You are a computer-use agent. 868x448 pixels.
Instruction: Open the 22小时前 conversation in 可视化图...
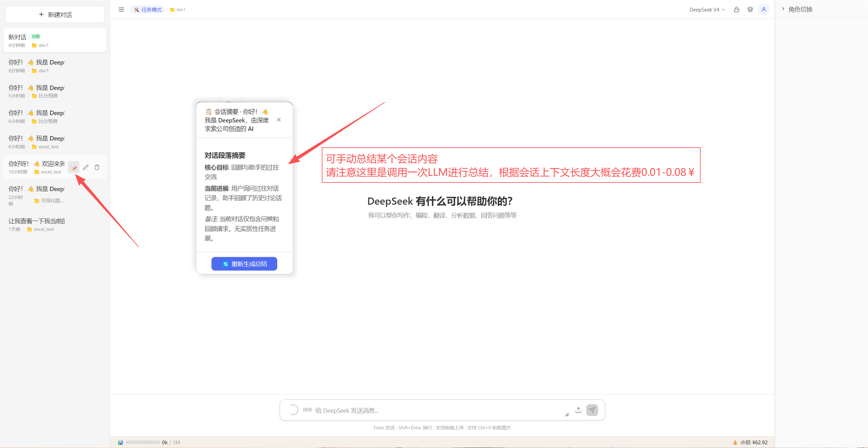pos(55,196)
